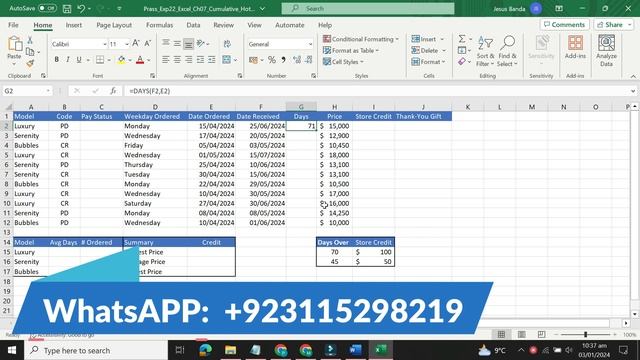Select column K header

click(x=467, y=107)
